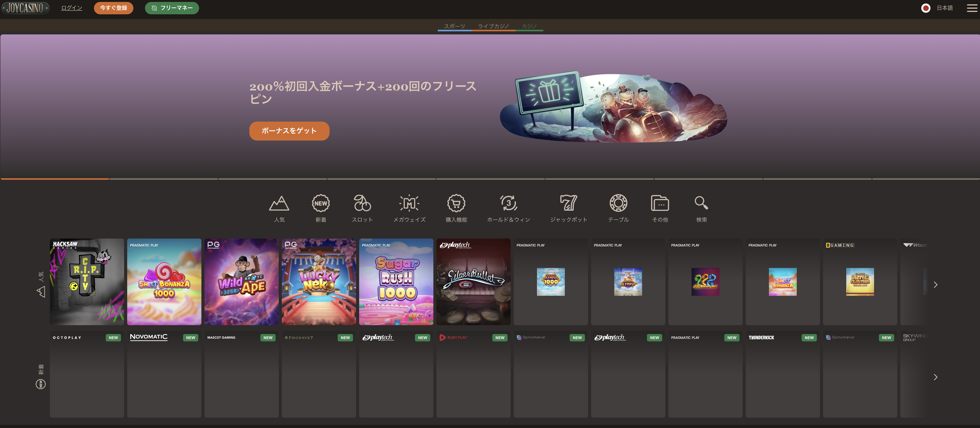Image resolution: width=980 pixels, height=428 pixels.
Task: Open the Silver Bullet Playtech game
Action: (x=473, y=282)
